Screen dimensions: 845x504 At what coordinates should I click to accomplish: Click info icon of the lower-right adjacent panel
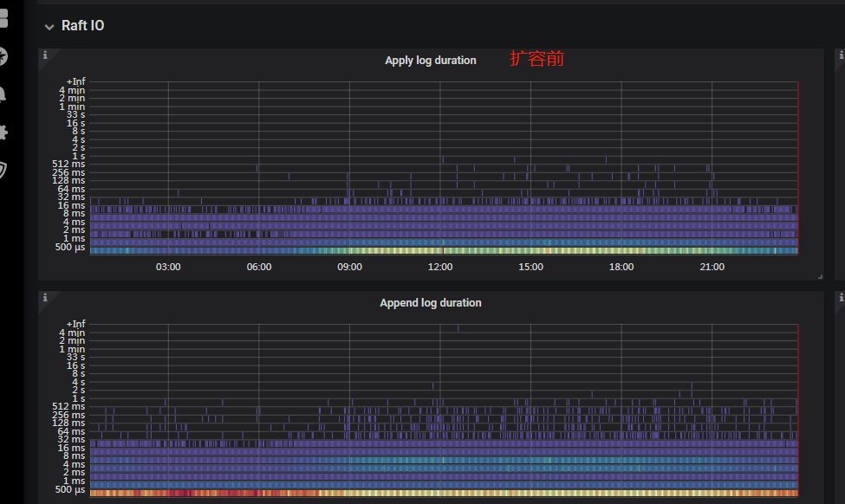(840, 297)
